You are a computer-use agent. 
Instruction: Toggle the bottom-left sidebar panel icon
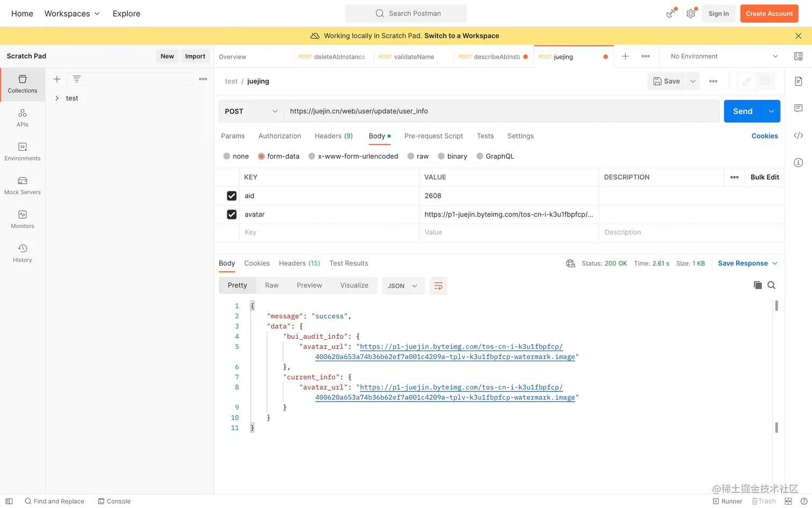[9, 501]
